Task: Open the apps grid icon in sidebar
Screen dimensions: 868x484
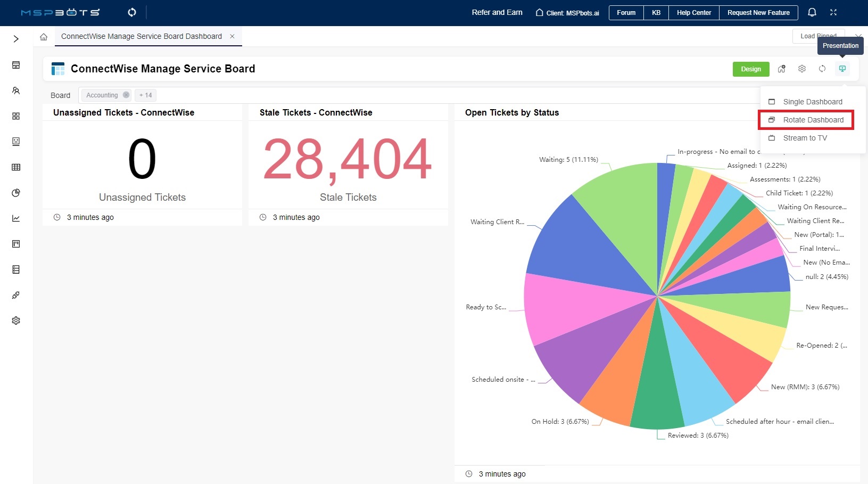Action: (16, 116)
